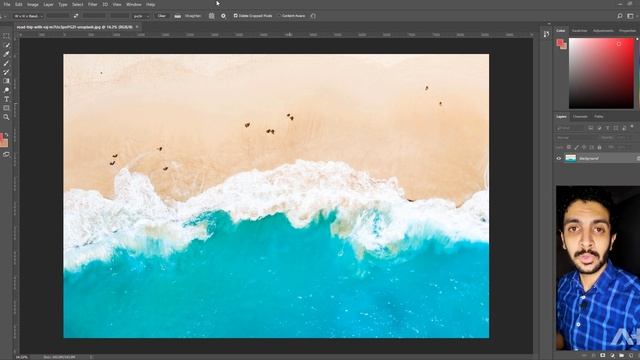Swap width and height crop values
The height and width of the screenshot is (360, 640).
click(x=76, y=16)
